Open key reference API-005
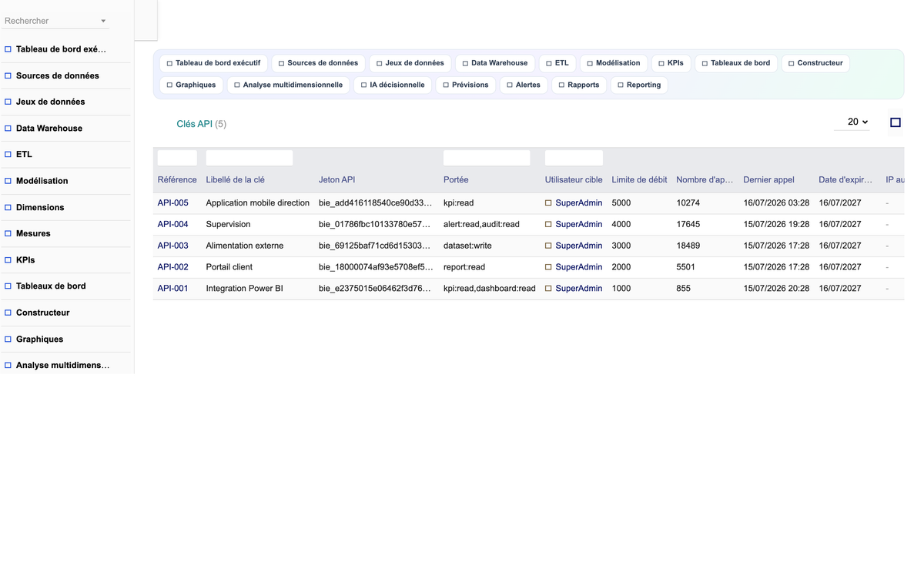924x572 pixels. pos(173,203)
